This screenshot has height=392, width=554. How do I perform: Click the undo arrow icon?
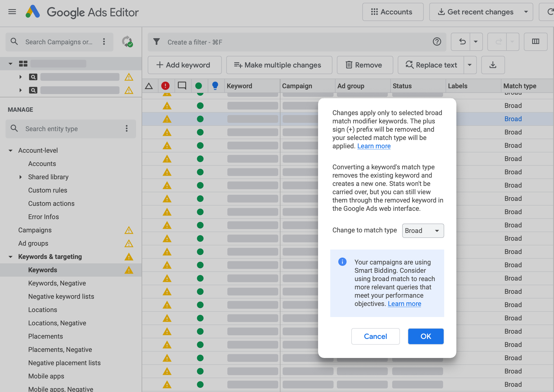click(x=462, y=42)
